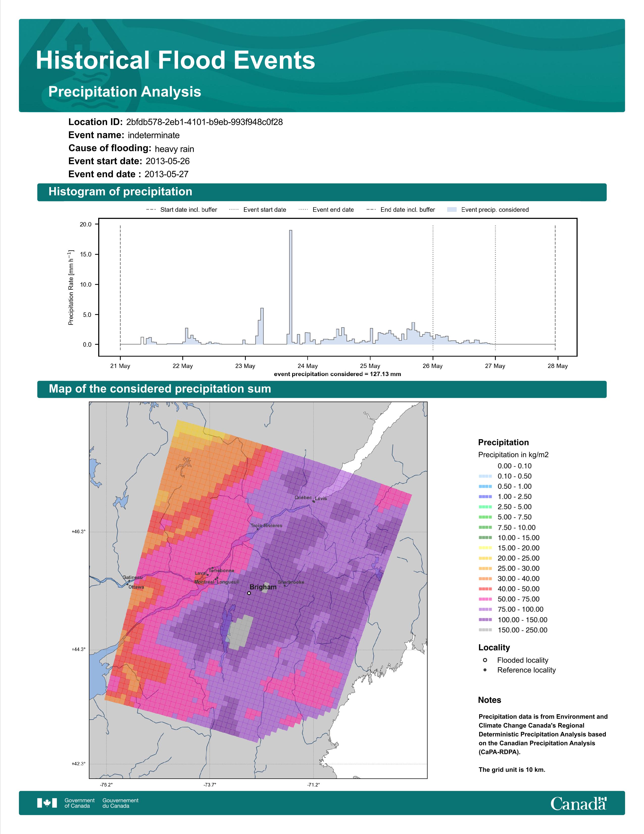This screenshot has height=834, width=644.
Task: Click the 20.00 - 25.00 legend swatch
Action: click(485, 558)
